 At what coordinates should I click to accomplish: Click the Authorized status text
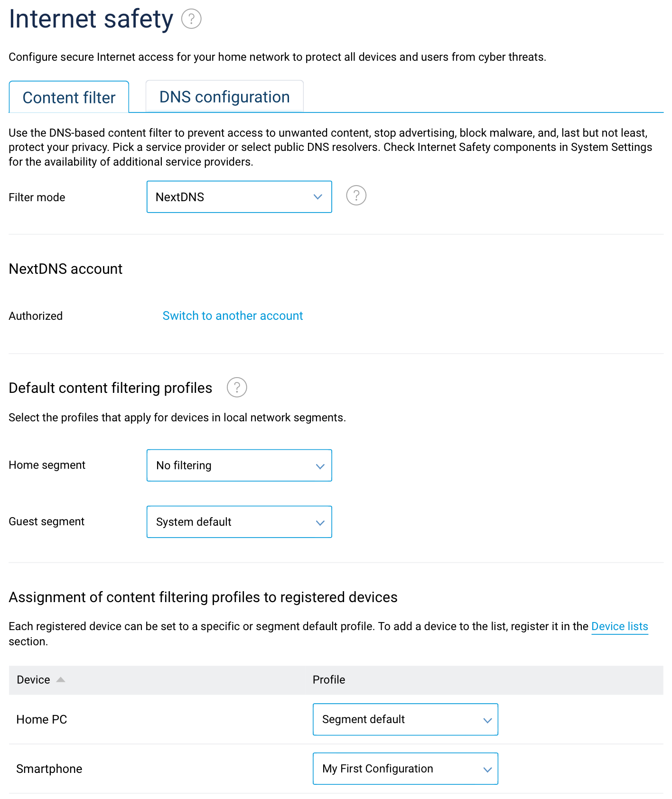[x=36, y=316]
